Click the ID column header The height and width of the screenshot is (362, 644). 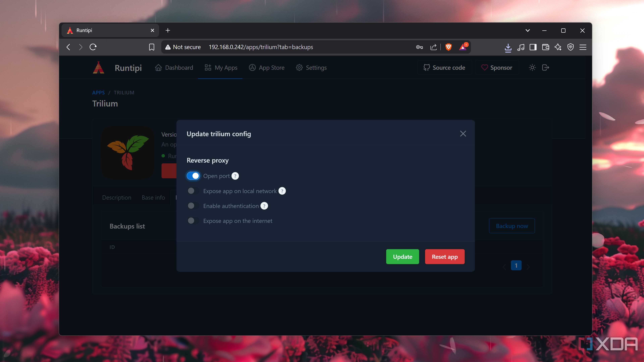112,247
